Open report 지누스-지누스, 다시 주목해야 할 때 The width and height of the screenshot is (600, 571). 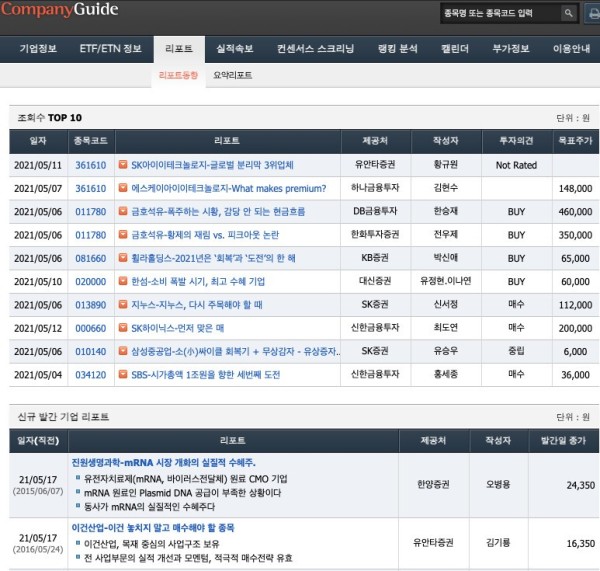(x=197, y=305)
